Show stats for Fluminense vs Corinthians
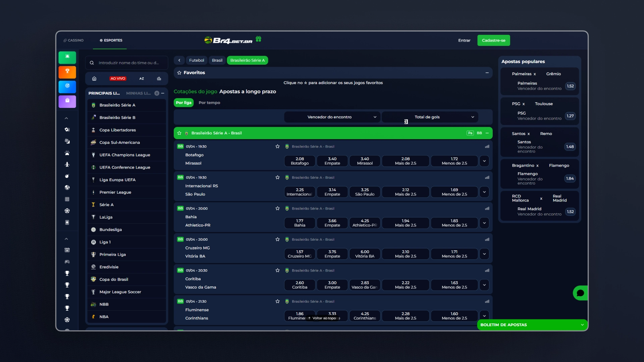This screenshot has width=644, height=362. pos(487,301)
